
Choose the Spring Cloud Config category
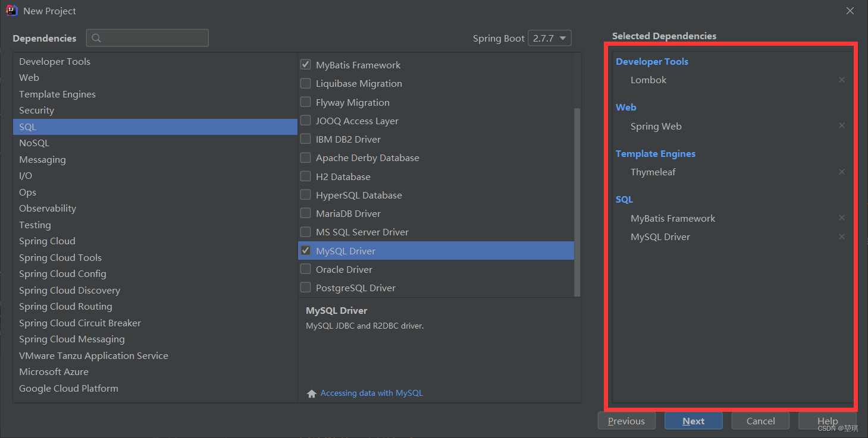point(155,274)
